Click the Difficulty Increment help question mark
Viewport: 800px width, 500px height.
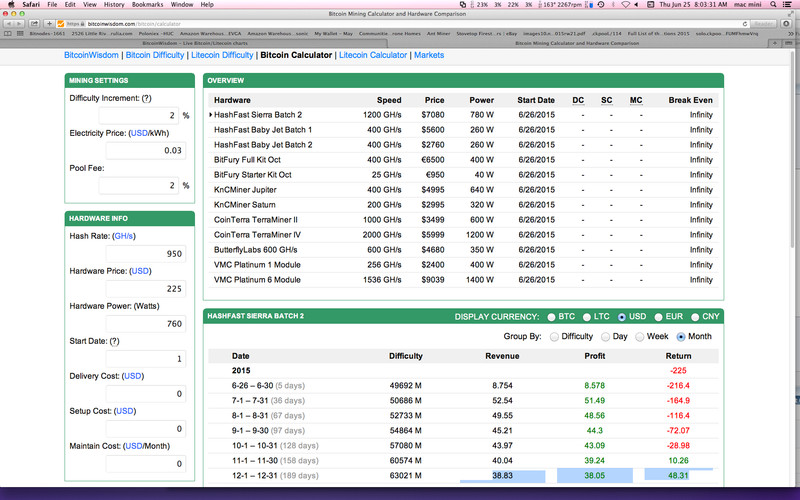[146, 98]
